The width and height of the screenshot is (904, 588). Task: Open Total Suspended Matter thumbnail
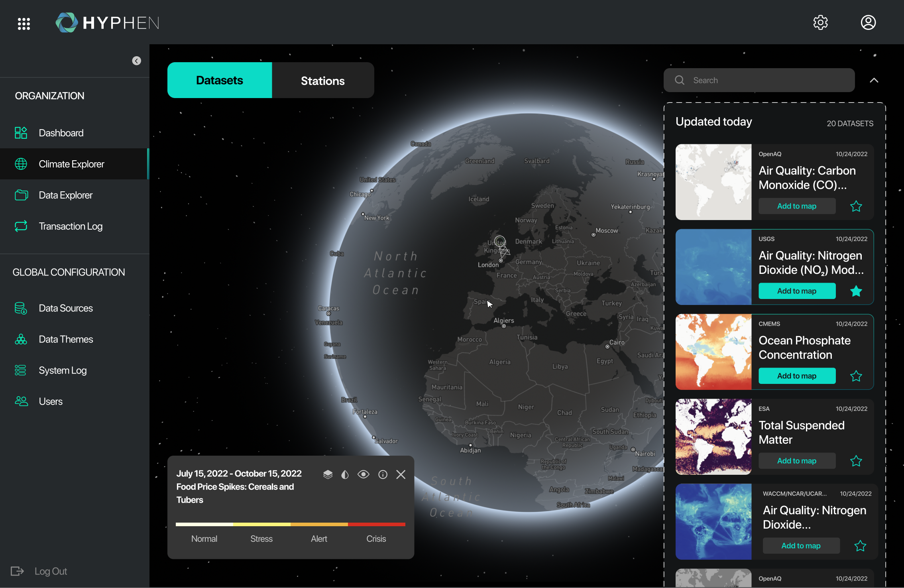pyautogui.click(x=713, y=437)
